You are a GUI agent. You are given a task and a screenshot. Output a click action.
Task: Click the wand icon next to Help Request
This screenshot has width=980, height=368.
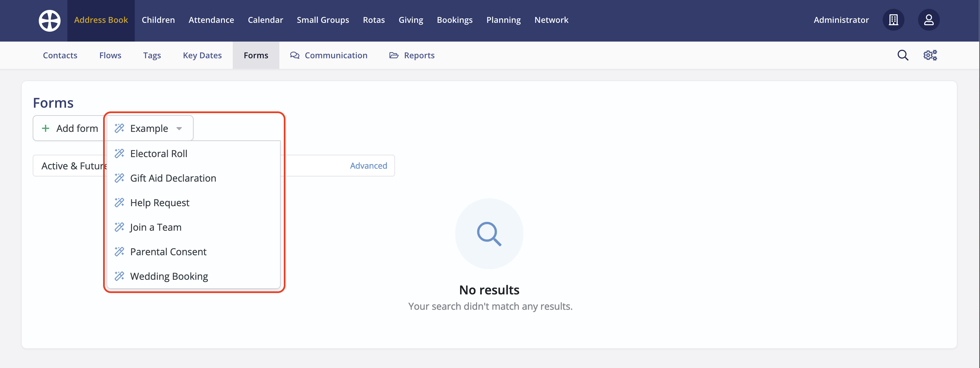[x=119, y=202]
